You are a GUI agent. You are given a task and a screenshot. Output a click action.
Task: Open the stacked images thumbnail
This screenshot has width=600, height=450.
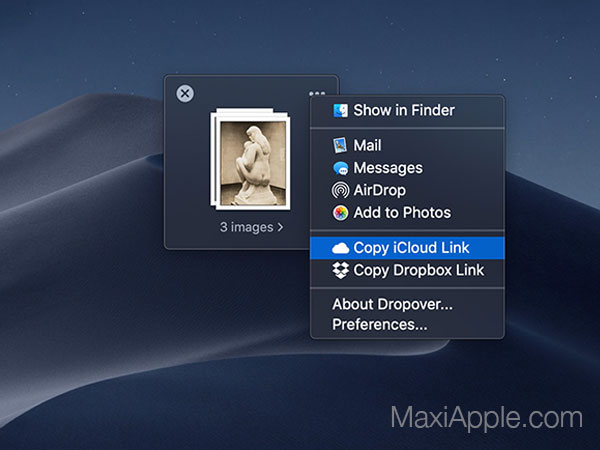coord(250,159)
